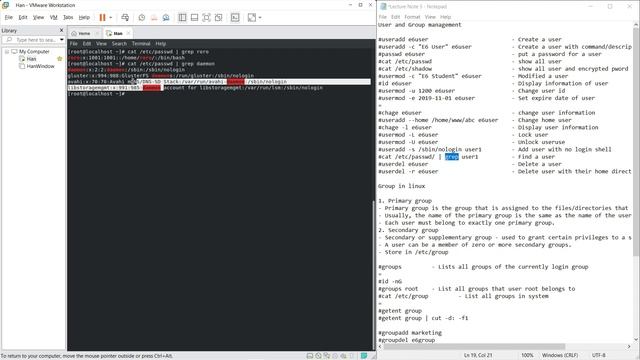Open Notepad Format menu
Screen dimensions: 640x360
tap(412, 17)
